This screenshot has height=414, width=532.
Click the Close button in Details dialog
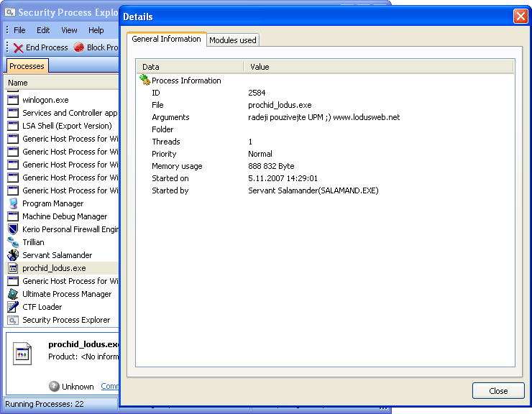click(x=498, y=391)
